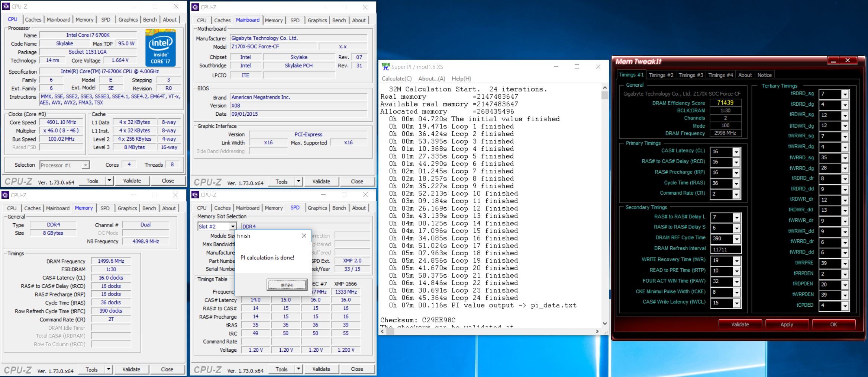The height and width of the screenshot is (377, 868).
Task: Open tCPDED tertiary timing dropdown
Action: point(845,306)
